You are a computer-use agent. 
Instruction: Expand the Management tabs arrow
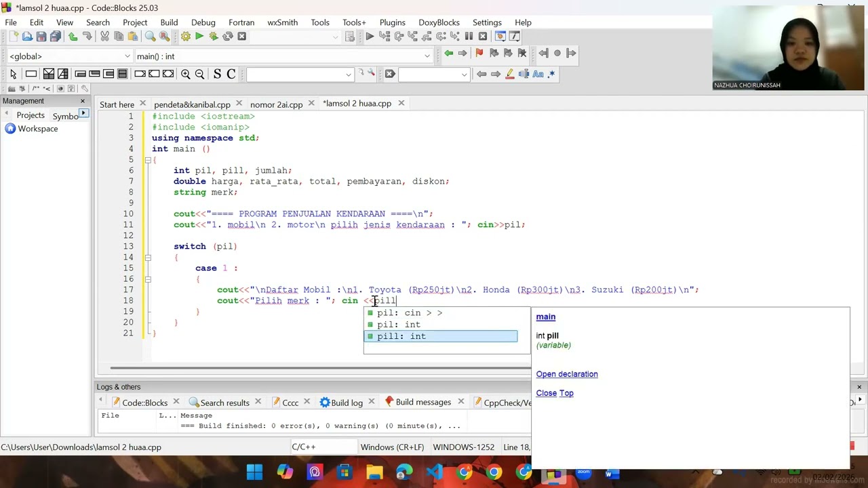[x=83, y=113]
